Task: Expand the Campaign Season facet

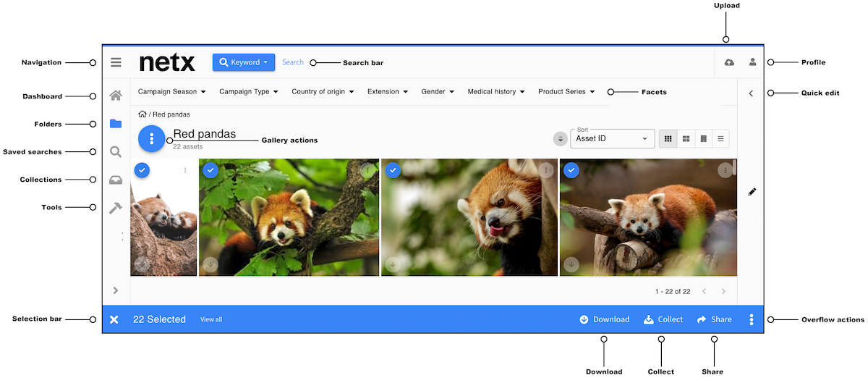Action: [171, 92]
